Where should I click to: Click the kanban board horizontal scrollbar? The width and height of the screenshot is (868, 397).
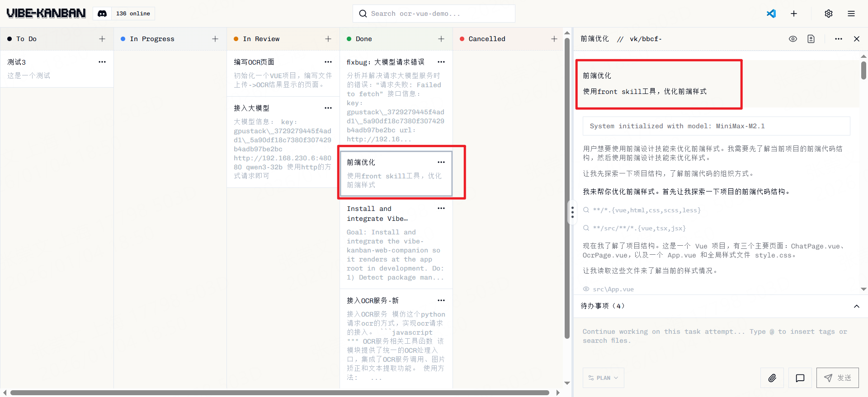click(x=279, y=392)
